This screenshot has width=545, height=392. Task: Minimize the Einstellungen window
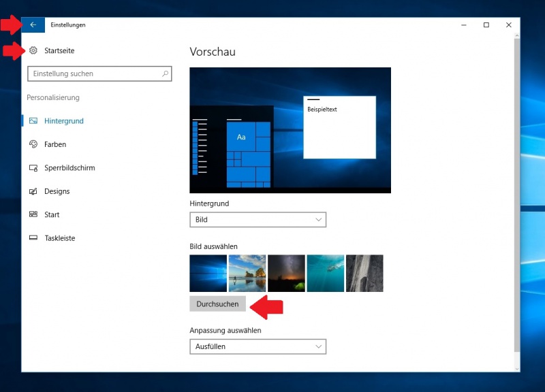click(x=464, y=25)
